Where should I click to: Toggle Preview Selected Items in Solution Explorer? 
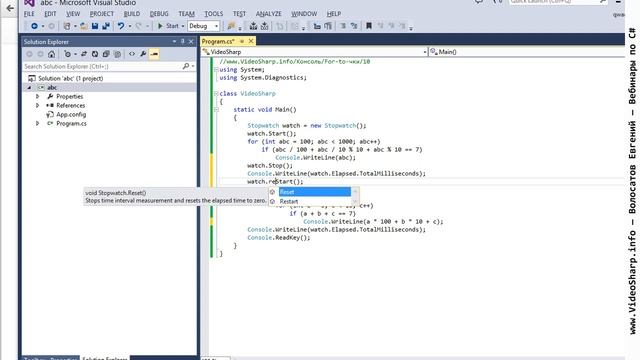tap(154, 54)
